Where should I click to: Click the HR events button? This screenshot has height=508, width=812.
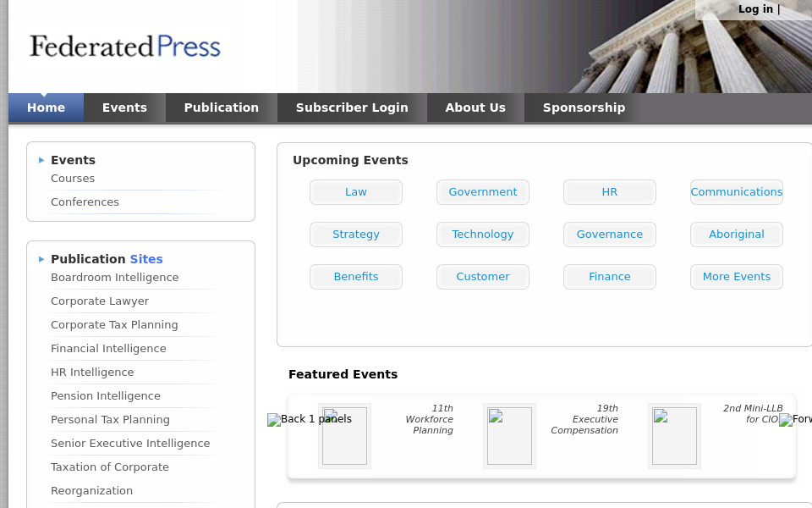click(609, 191)
